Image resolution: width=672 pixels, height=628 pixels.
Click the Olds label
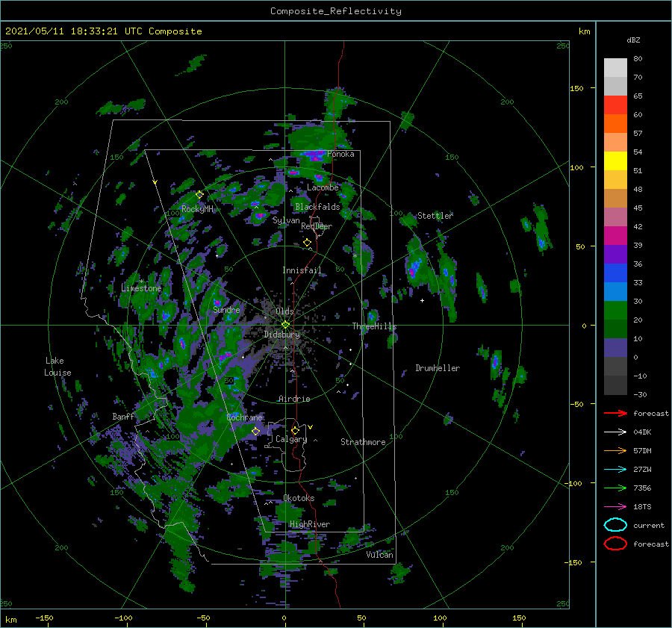(285, 311)
